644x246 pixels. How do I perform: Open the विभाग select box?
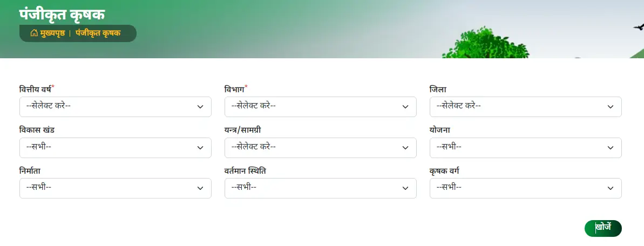[320, 107]
